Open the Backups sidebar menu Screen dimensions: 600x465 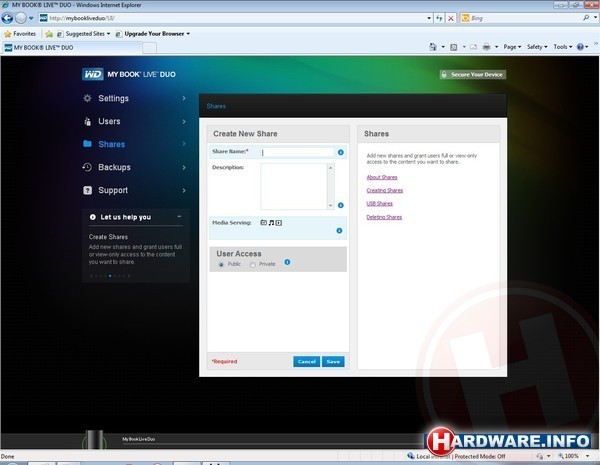(x=135, y=167)
